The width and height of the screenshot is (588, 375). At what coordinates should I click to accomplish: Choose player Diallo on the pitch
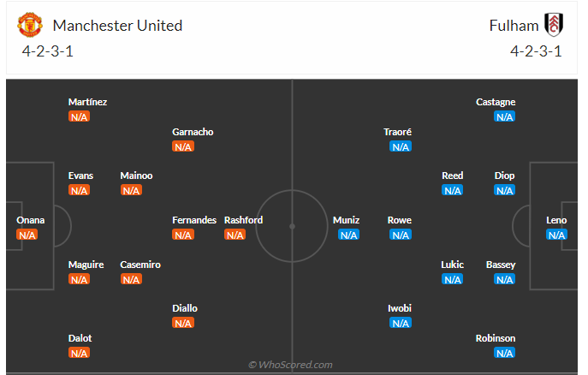click(185, 308)
